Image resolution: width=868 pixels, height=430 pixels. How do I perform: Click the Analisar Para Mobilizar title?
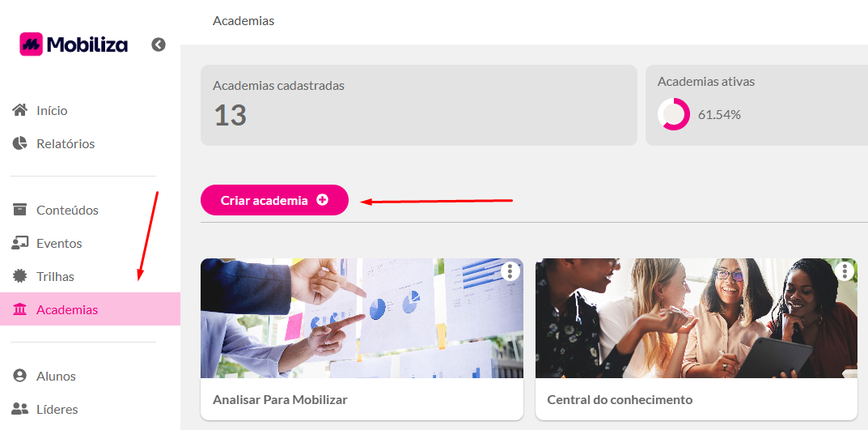pos(280,399)
